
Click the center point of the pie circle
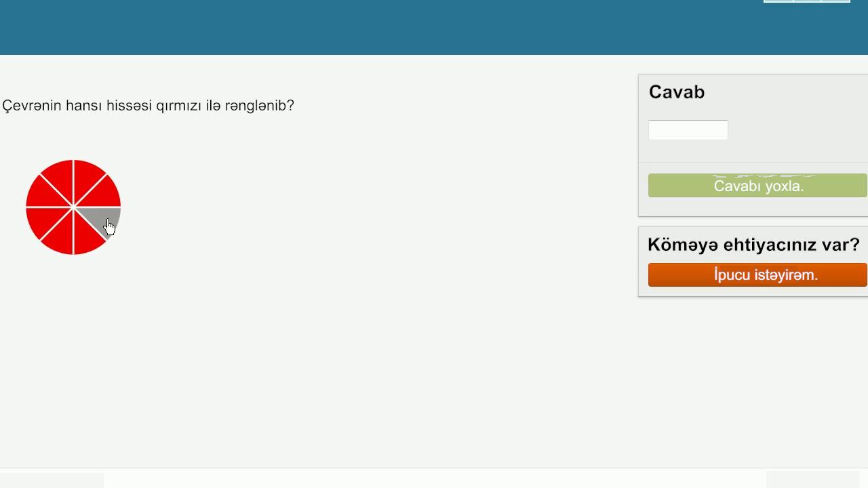point(73,207)
